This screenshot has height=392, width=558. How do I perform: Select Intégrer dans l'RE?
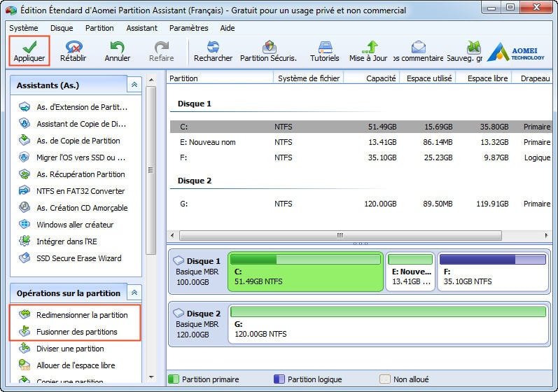click(x=58, y=241)
